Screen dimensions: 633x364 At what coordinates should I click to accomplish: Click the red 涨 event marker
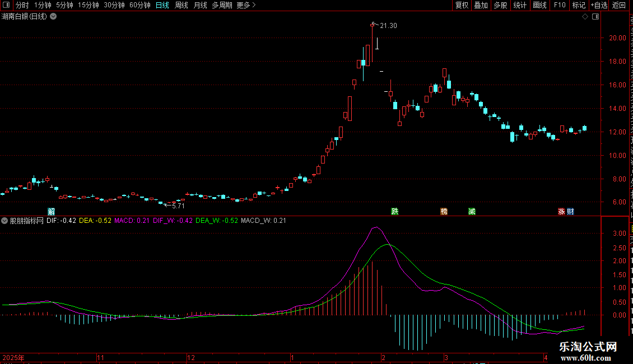(x=561, y=212)
